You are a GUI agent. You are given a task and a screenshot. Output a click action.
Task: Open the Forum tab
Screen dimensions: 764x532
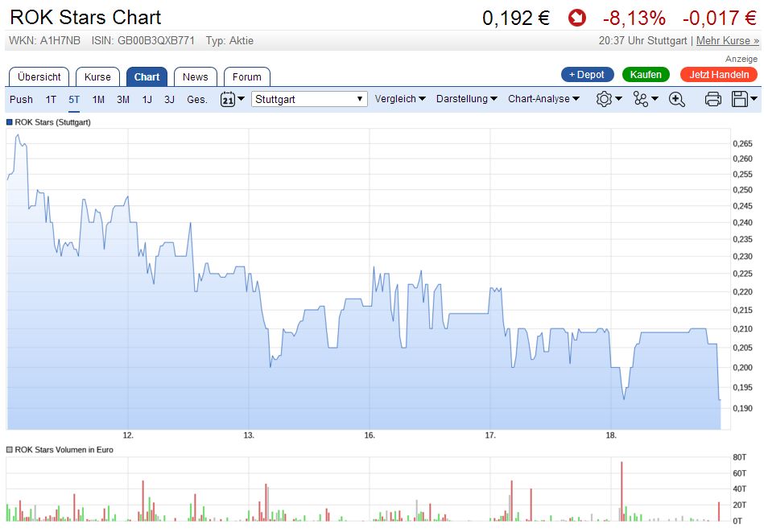click(x=246, y=77)
